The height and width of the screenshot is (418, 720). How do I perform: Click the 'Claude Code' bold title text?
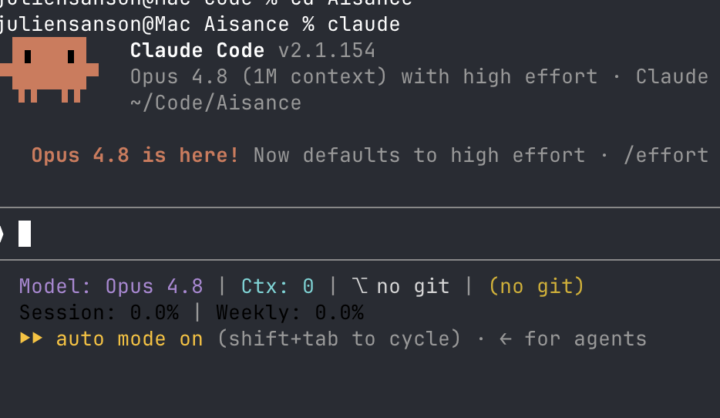click(x=197, y=51)
